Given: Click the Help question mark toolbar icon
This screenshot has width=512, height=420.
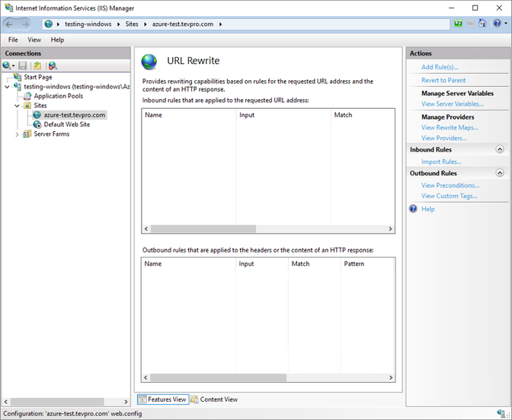Looking at the screenshot, I should click(497, 24).
